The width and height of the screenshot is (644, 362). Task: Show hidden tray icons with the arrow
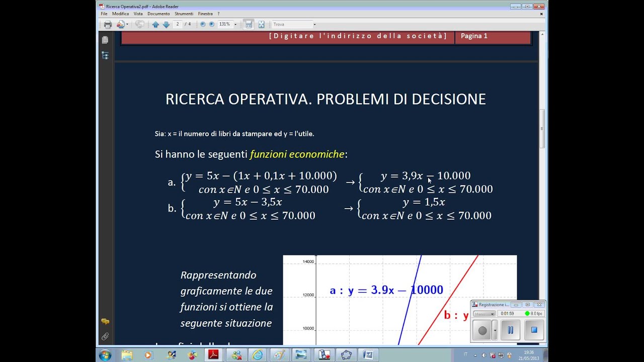coord(475,355)
